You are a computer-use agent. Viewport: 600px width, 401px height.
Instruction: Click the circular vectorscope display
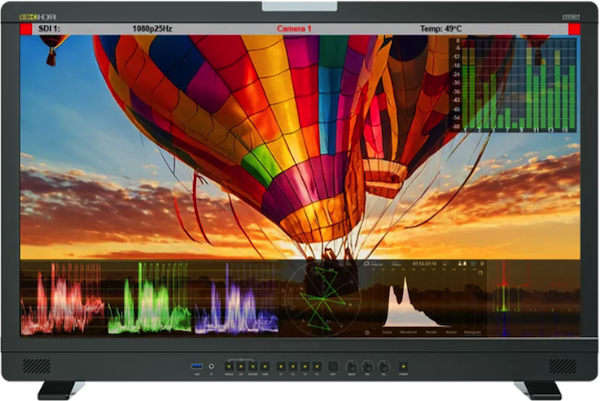point(322,299)
